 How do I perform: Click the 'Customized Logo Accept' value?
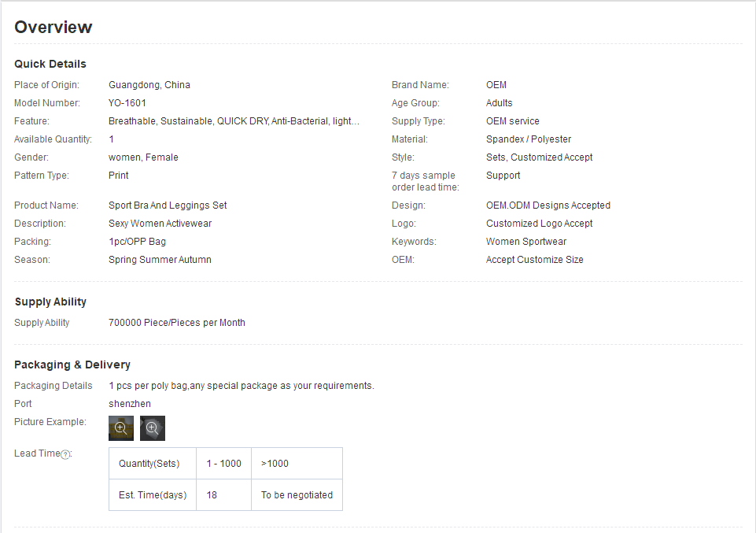pyautogui.click(x=539, y=224)
